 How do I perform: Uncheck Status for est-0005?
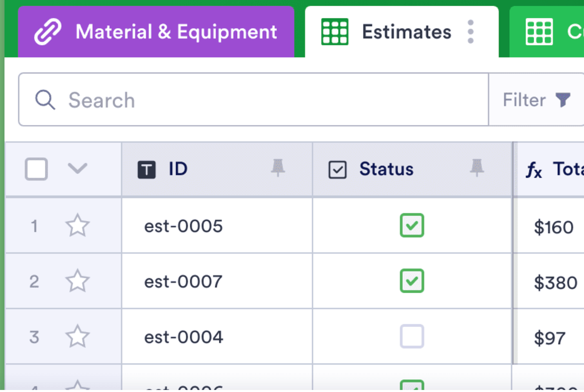412,225
